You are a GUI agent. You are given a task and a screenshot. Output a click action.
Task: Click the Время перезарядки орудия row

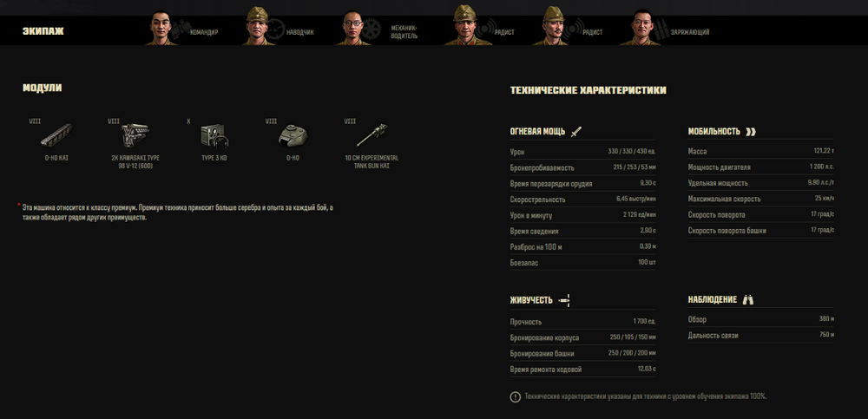pos(583,184)
